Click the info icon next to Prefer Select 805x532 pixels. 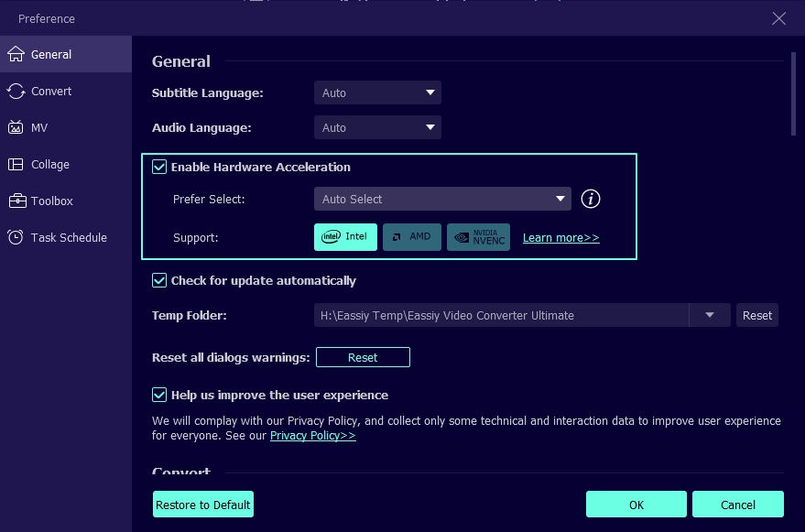[591, 199]
